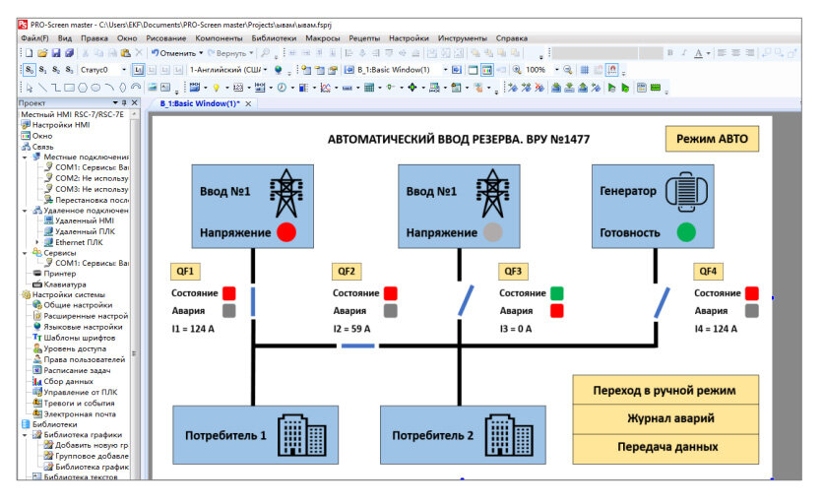Open the Справка menu
Screen dimensions: 823x504
point(512,38)
